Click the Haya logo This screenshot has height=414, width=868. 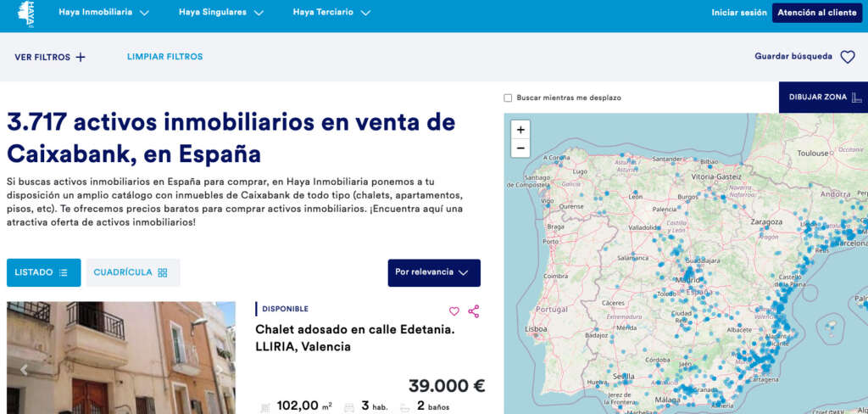[x=25, y=14]
